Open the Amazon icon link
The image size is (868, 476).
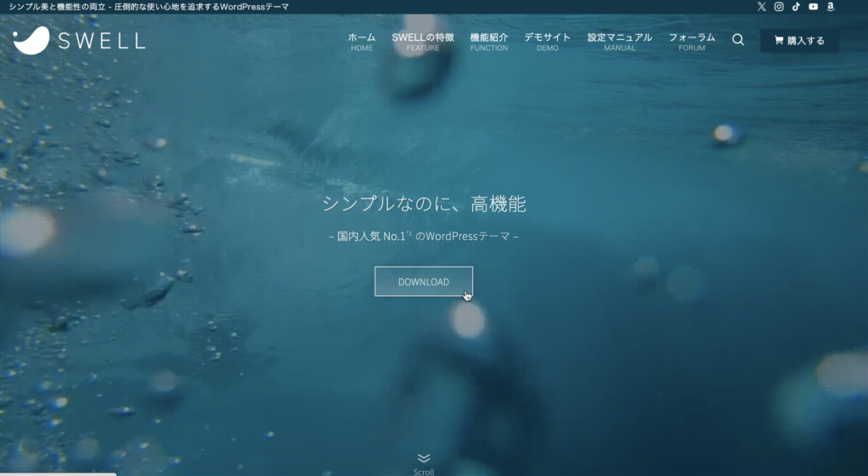pos(831,7)
